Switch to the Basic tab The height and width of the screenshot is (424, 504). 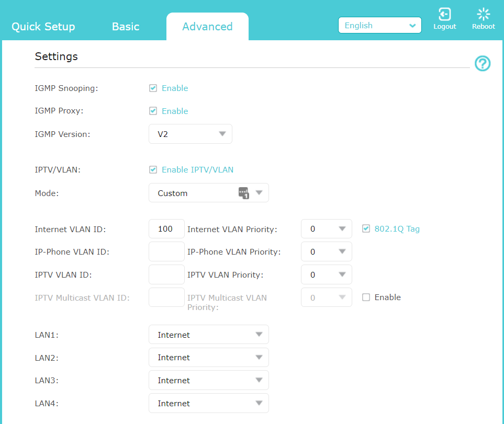pyautogui.click(x=126, y=27)
